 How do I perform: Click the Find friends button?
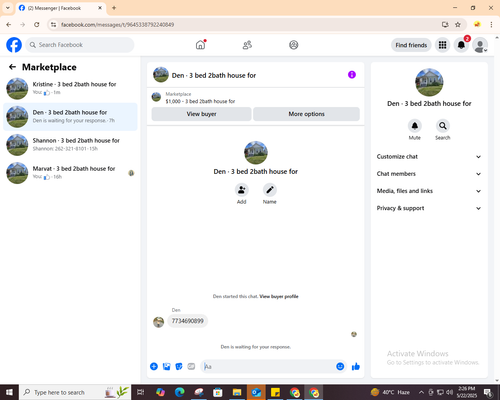pos(411,45)
